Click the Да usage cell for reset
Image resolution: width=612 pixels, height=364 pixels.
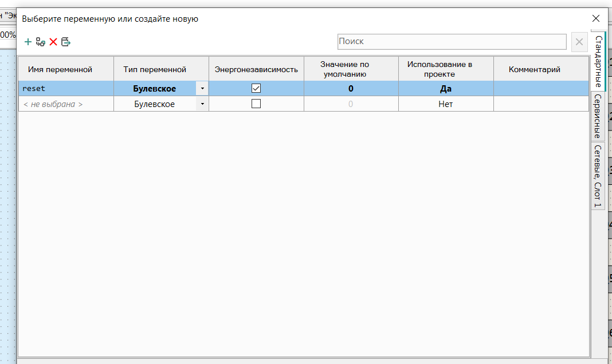click(446, 89)
